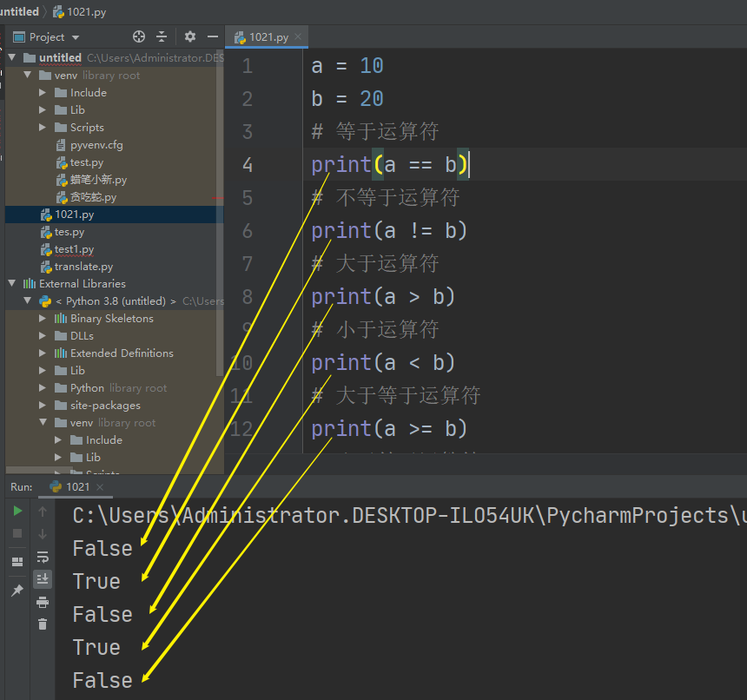The image size is (747, 700).
Task: Collapse the venv library root
Action: [x=28, y=75]
